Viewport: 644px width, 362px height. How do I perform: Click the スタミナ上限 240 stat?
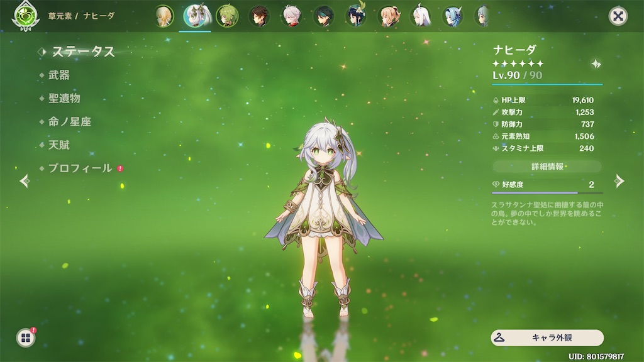[x=543, y=148]
